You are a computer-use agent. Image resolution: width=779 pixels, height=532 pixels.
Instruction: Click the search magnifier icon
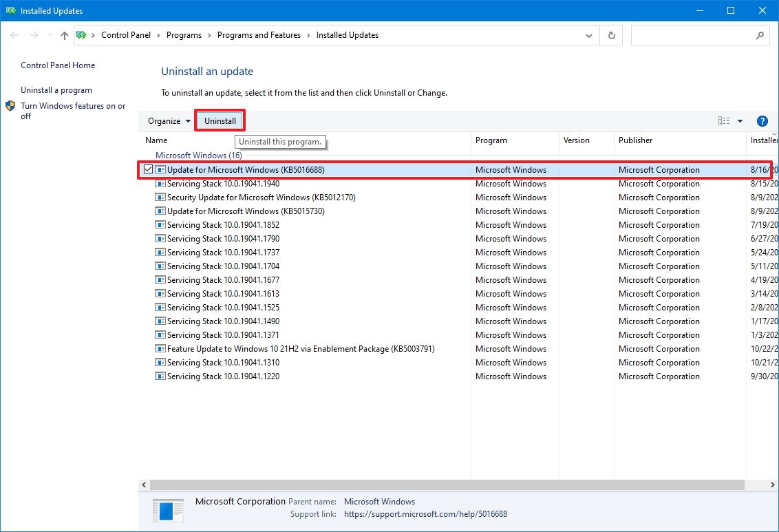pyautogui.click(x=760, y=35)
